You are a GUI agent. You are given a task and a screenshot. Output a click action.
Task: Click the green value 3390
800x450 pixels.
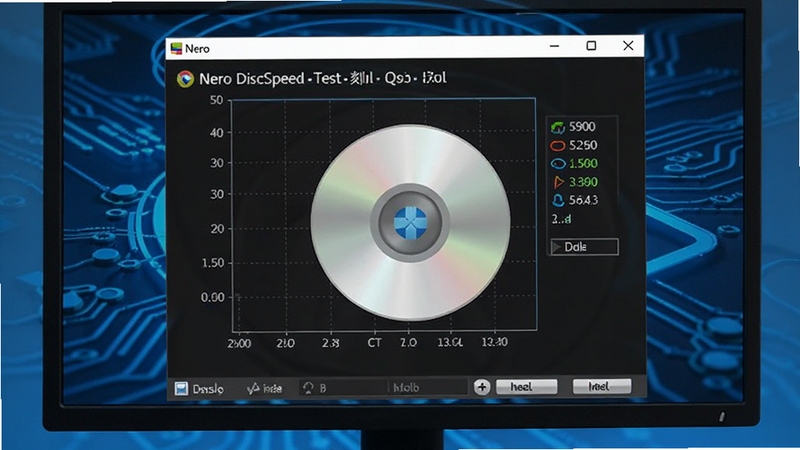pos(583,182)
